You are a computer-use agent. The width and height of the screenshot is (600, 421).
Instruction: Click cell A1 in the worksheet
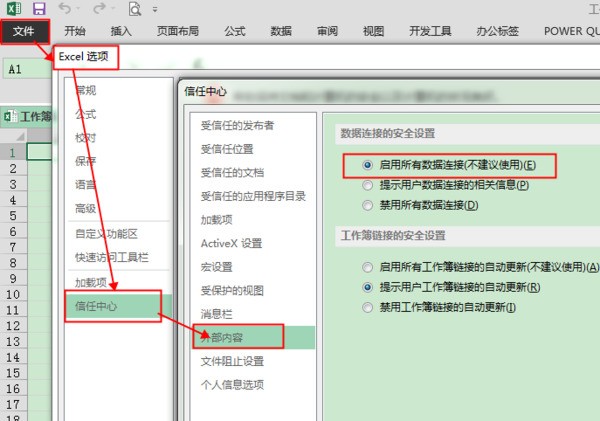coord(39,152)
